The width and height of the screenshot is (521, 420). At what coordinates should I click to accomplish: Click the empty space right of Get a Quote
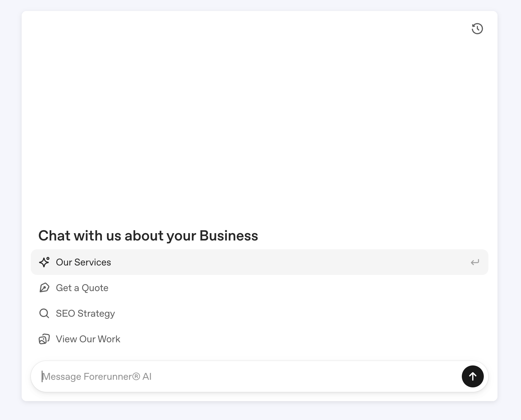275,288
